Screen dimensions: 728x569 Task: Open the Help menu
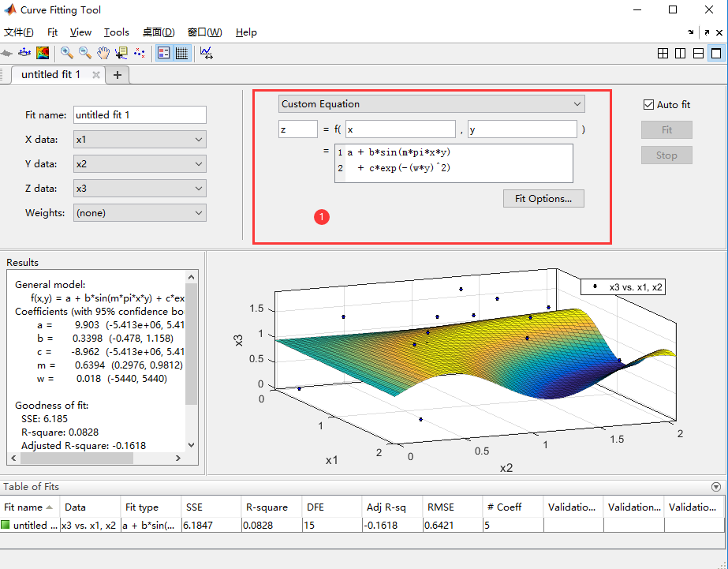click(246, 32)
